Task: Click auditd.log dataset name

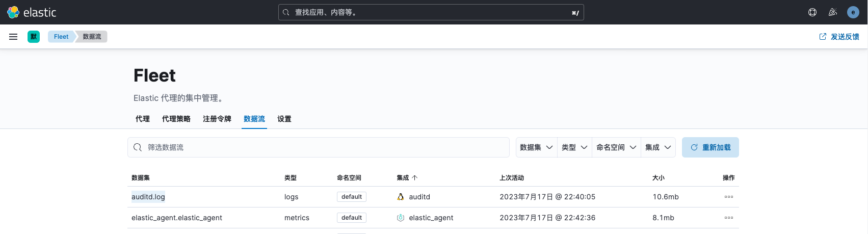Action: coord(148,197)
